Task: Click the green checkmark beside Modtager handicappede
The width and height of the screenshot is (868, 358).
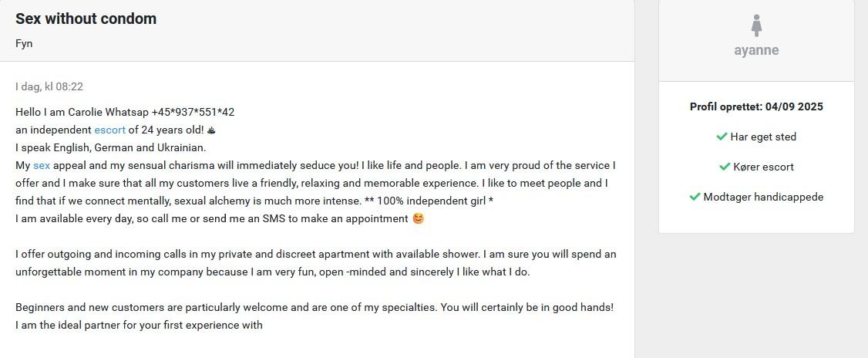Action: tap(695, 197)
